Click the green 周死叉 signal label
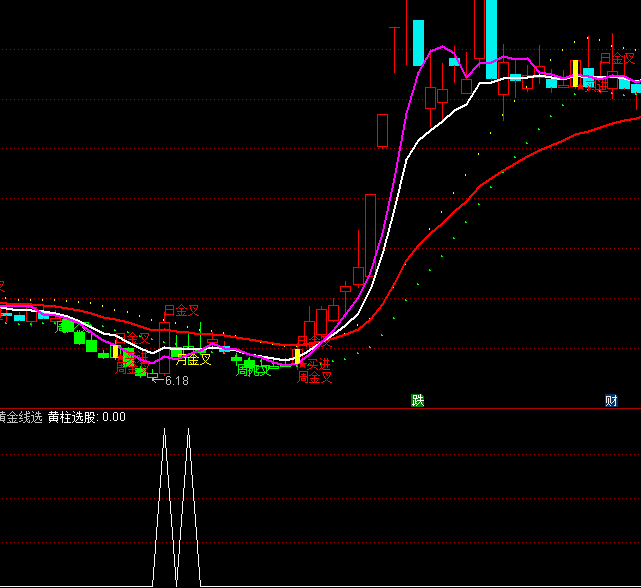The image size is (641, 588). tap(253, 371)
